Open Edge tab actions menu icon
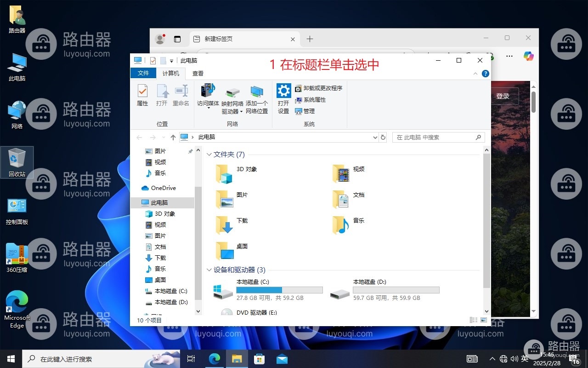 point(177,39)
